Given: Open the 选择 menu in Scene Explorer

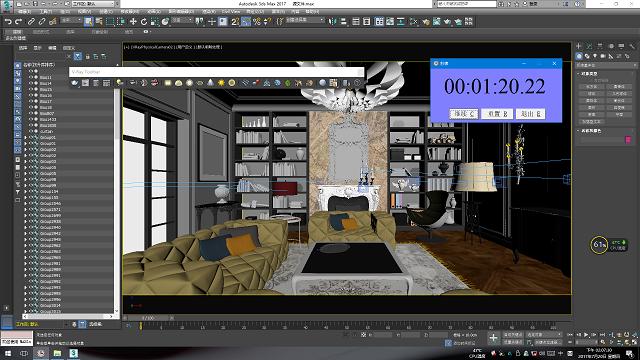Looking at the screenshot, I should pyautogui.click(x=23, y=48).
